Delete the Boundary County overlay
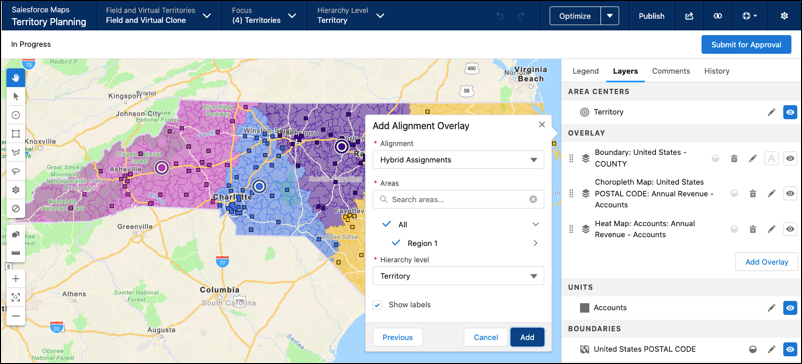802x364 pixels. [x=734, y=158]
